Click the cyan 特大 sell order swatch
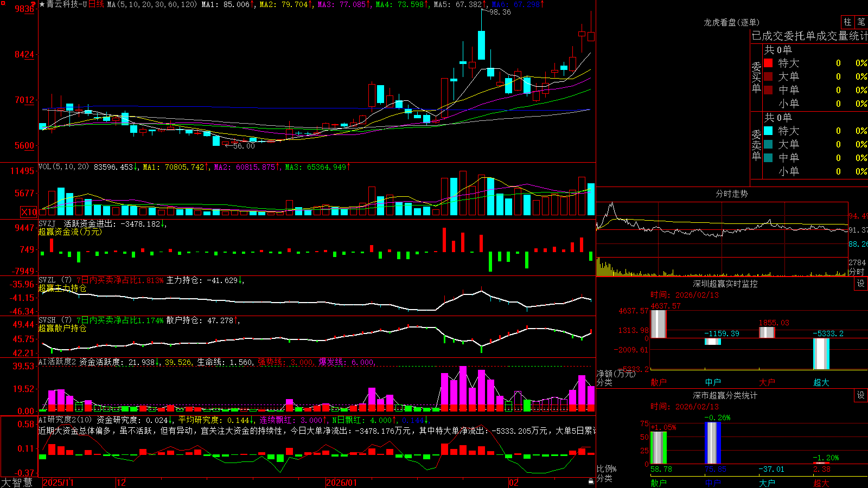Image resolution: width=868 pixels, height=488 pixels. coord(768,131)
